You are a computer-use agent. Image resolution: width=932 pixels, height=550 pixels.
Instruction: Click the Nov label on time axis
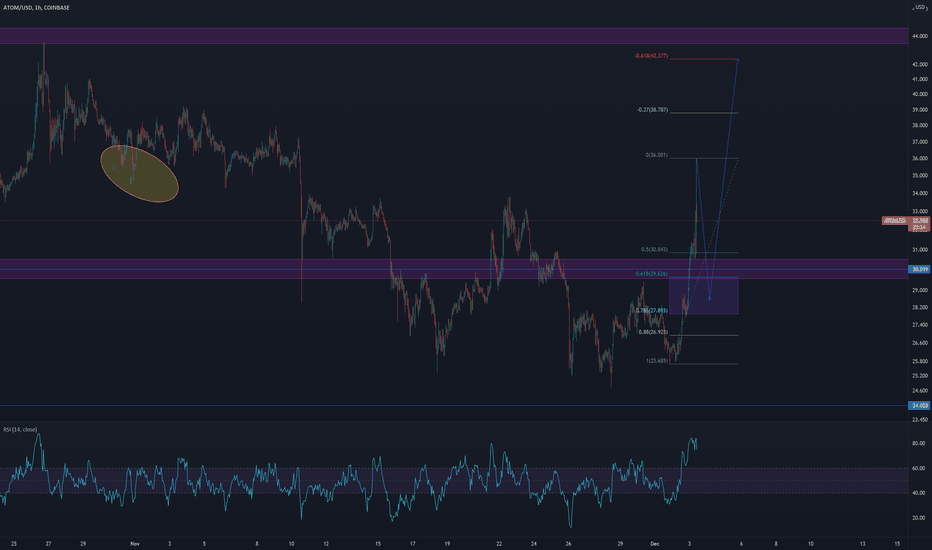(x=135, y=543)
